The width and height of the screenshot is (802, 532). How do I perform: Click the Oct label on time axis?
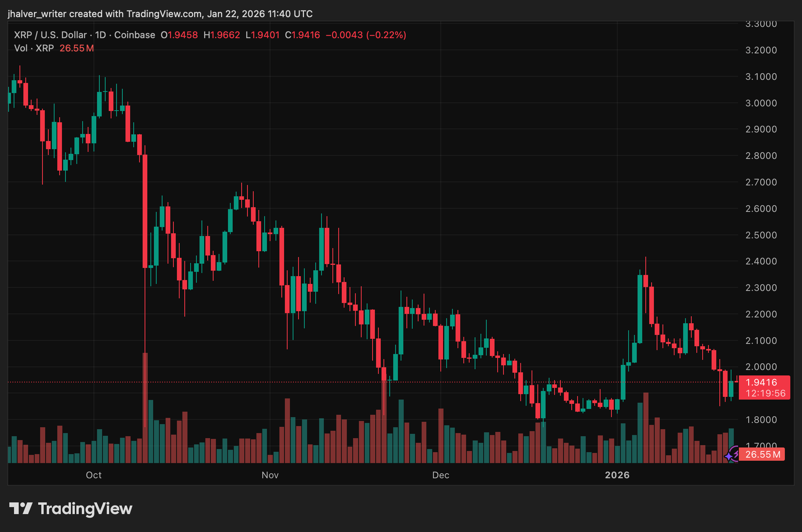click(94, 475)
